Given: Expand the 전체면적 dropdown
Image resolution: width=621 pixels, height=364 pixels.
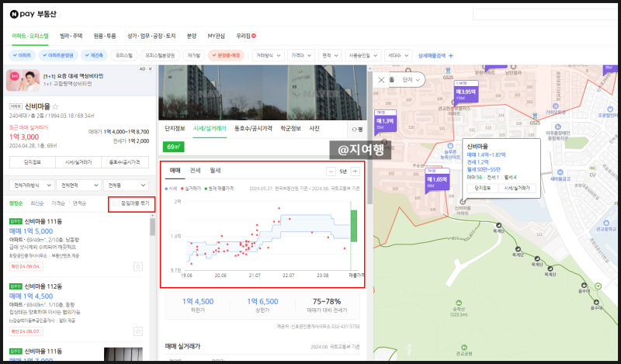Looking at the screenshot, I should pos(79,185).
